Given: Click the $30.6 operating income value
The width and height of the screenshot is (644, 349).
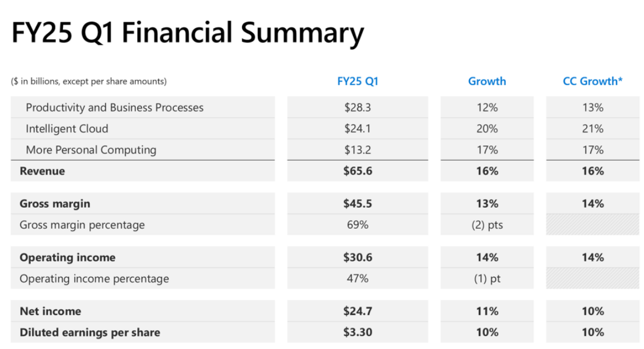Looking at the screenshot, I should tap(358, 257).
